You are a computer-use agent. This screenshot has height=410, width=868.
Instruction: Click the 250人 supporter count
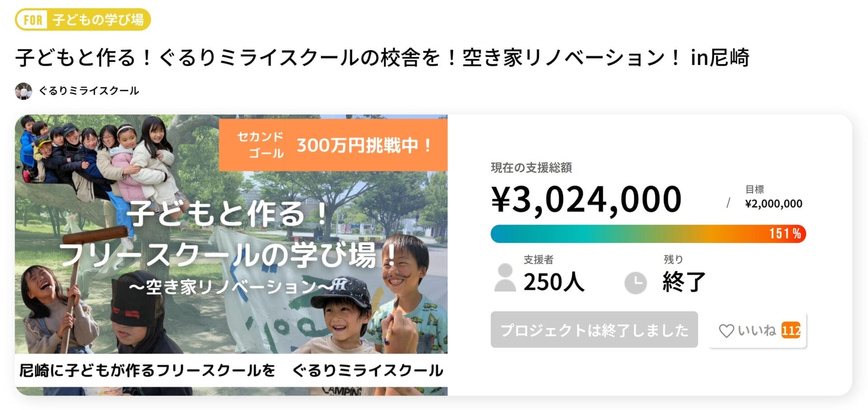click(x=554, y=282)
